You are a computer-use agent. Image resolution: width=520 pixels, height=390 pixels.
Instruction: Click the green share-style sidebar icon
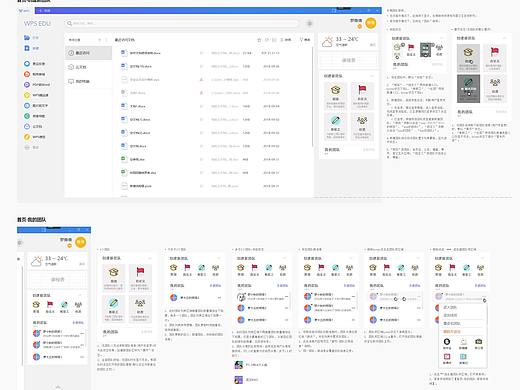(x=27, y=116)
